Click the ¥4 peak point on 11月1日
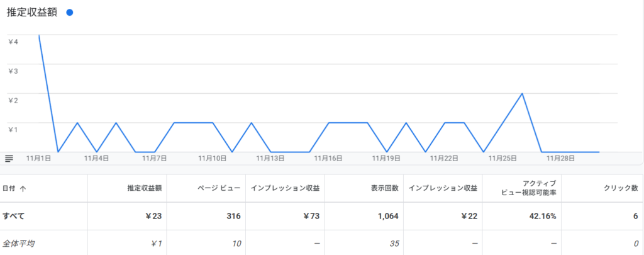The width and height of the screenshot is (644, 255). 39,35
